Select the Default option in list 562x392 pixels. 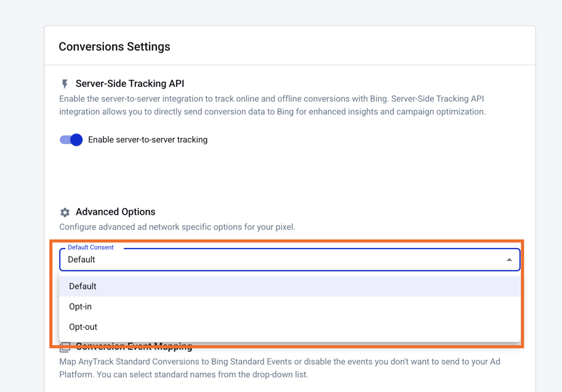tap(289, 286)
